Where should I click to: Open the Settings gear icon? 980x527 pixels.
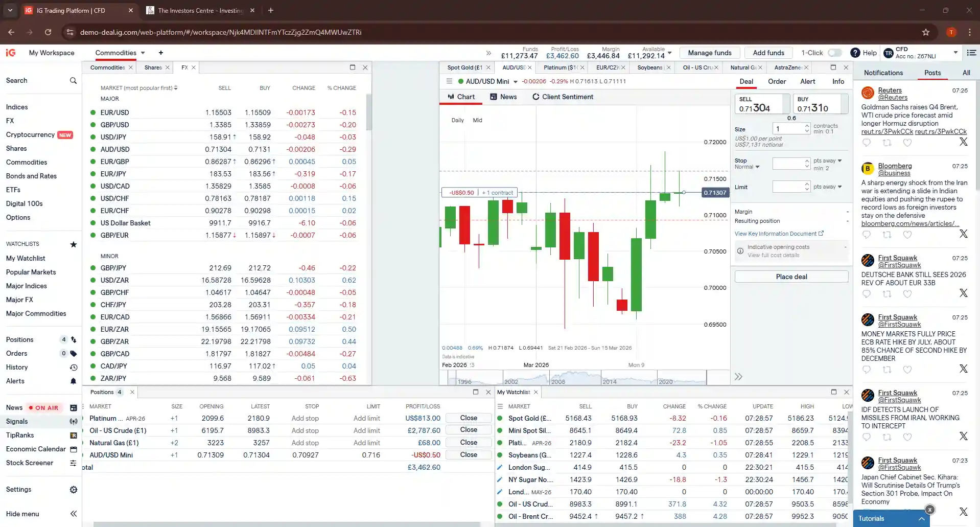(x=74, y=490)
